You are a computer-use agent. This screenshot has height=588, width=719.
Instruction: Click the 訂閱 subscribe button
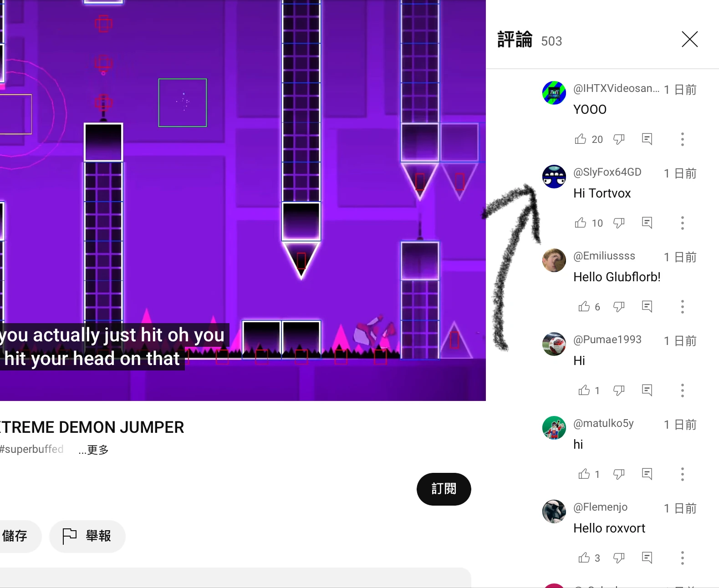444,489
